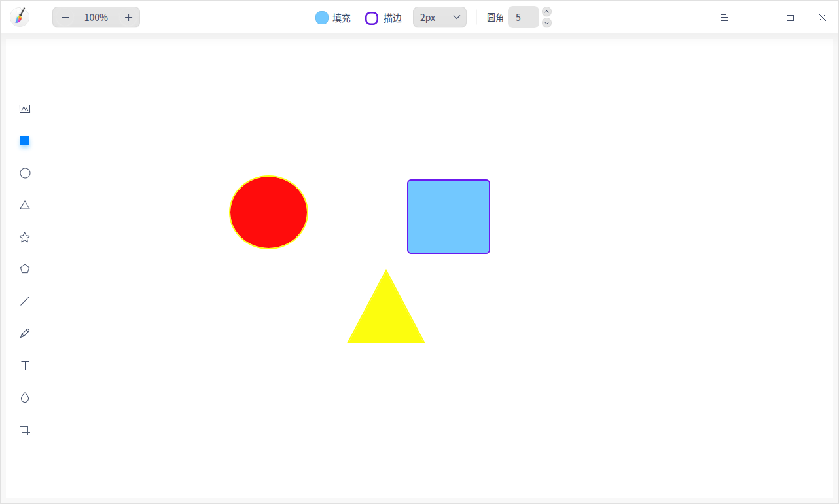The image size is (839, 504).
Task: Zoom out with the minus button
Action: pyautogui.click(x=65, y=17)
